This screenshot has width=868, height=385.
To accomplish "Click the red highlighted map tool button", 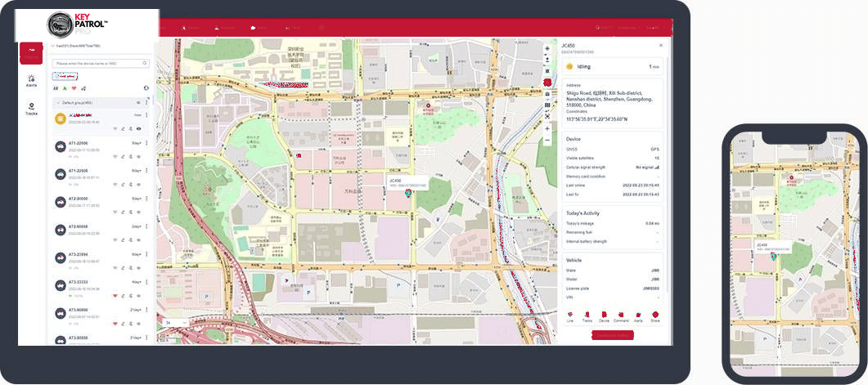I will tap(547, 83).
